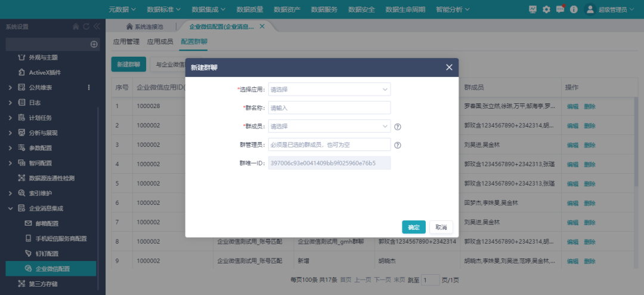
Task: Expand the 公共维表 tree node
Action: 10,88
